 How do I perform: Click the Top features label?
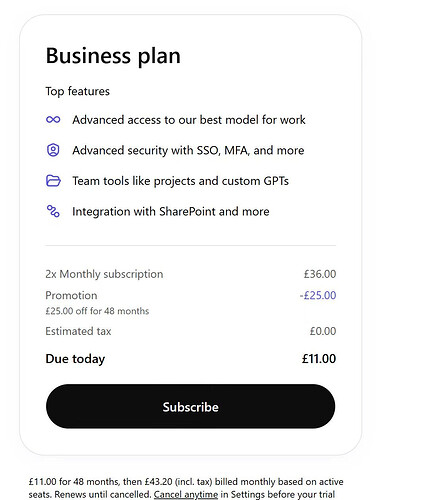77,91
